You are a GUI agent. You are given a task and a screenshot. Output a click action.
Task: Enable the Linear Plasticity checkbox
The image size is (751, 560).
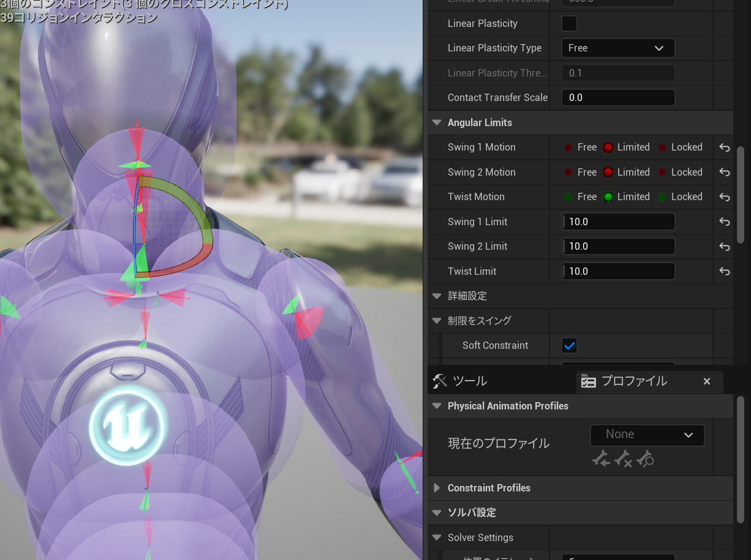coord(570,24)
